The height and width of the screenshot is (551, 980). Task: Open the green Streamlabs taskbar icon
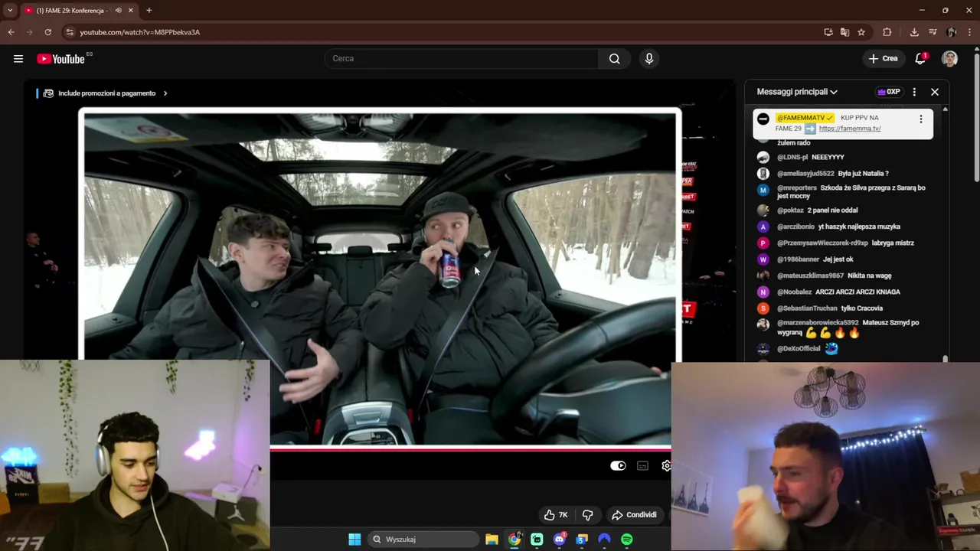537,540
